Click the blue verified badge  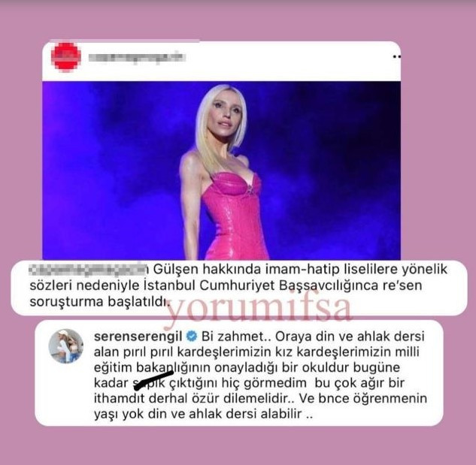192,337
